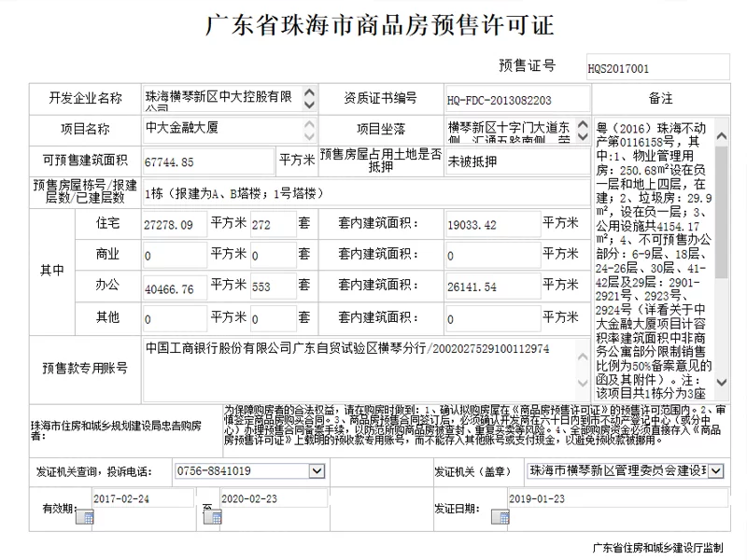
Task: Open the calendar icon beside date 2017-02-24
Action: tap(85, 517)
